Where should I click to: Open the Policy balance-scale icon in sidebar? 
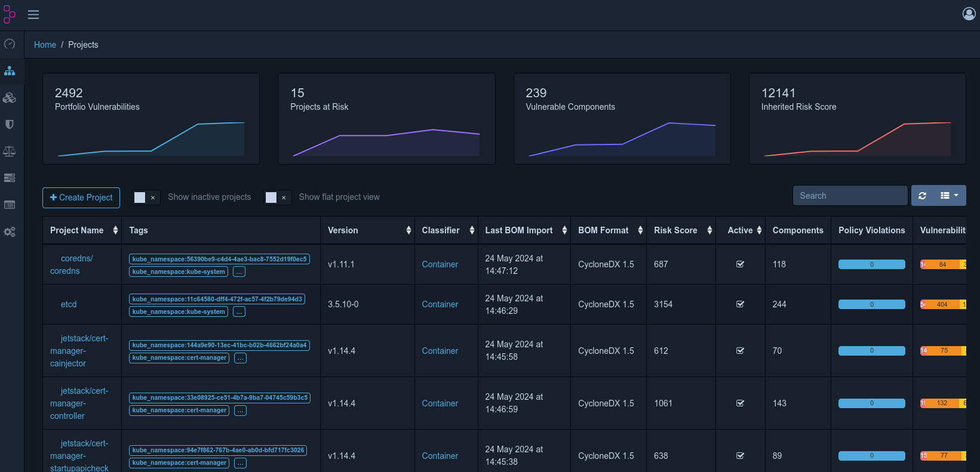coord(10,152)
